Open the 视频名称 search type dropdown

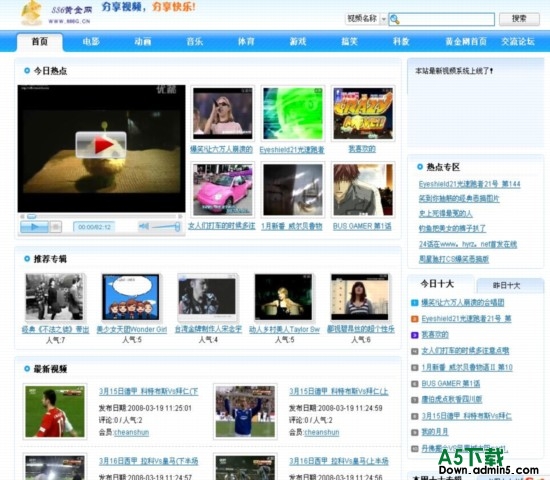(366, 19)
